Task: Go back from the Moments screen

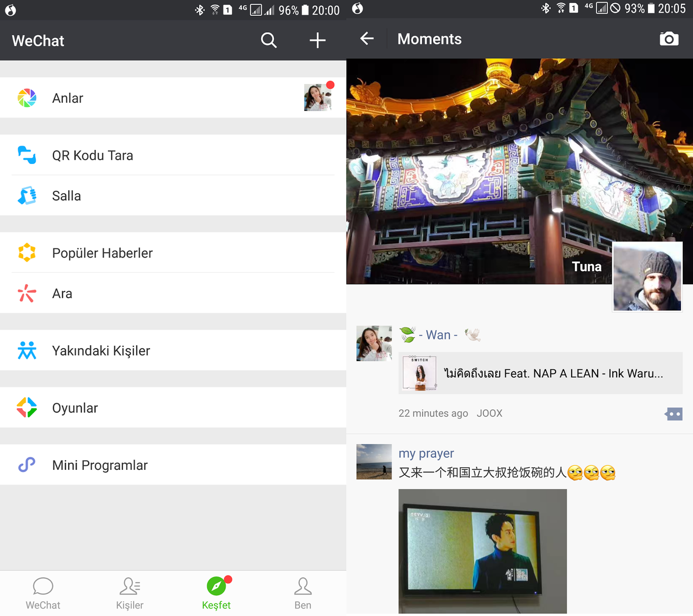Action: (x=367, y=38)
